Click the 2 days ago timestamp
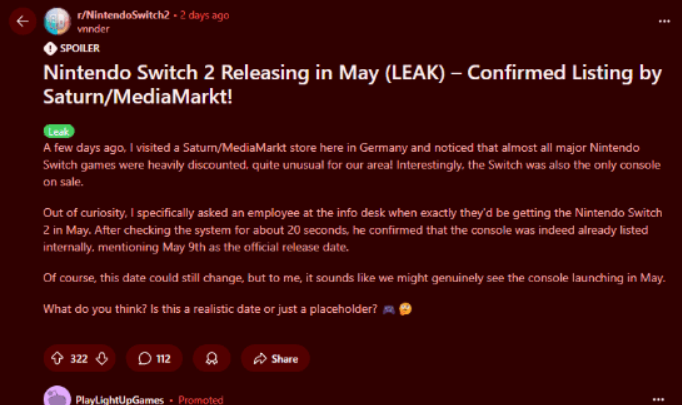Screen dimensions: 682x405 click(x=204, y=15)
